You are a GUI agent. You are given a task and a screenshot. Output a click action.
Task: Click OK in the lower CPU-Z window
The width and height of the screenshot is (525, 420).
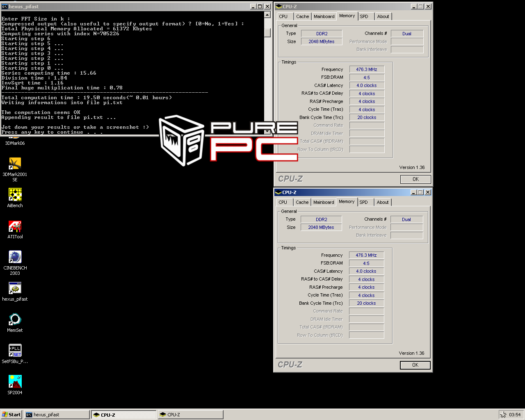415,365
